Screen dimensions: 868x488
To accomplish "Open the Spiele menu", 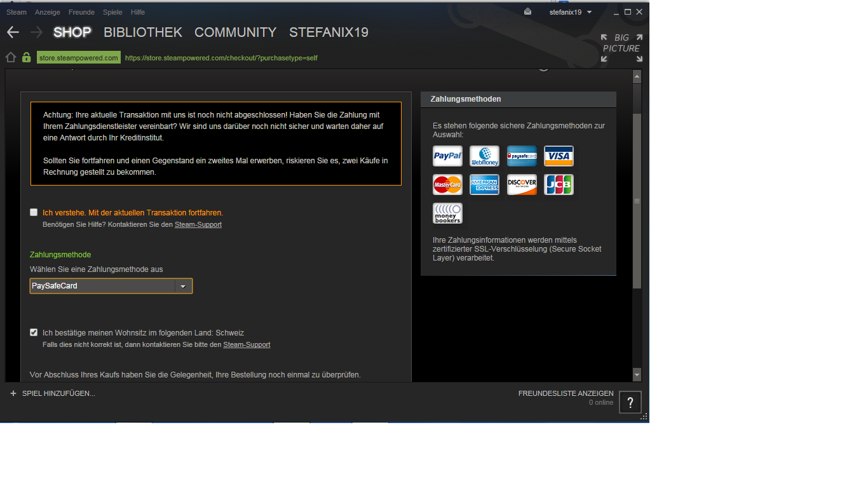I will (112, 12).
